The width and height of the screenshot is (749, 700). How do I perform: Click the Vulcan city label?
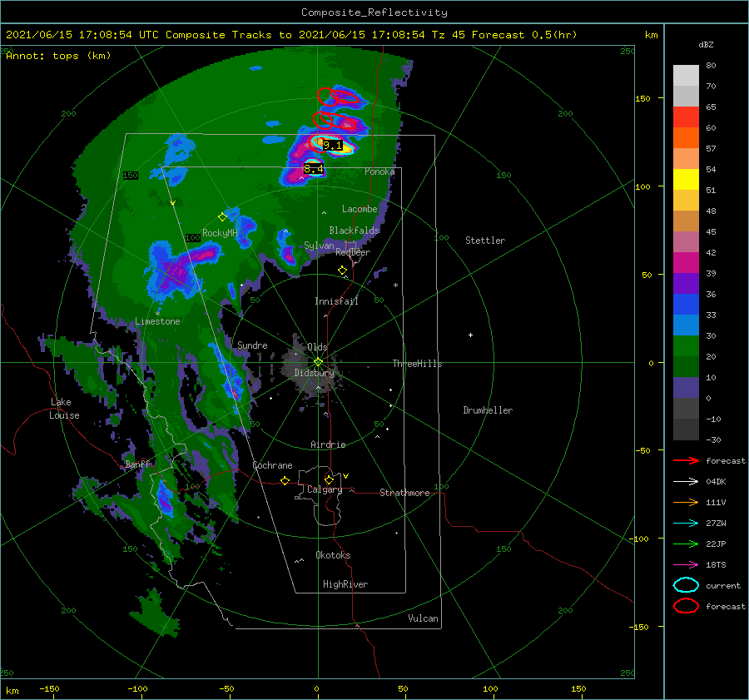pyautogui.click(x=423, y=618)
